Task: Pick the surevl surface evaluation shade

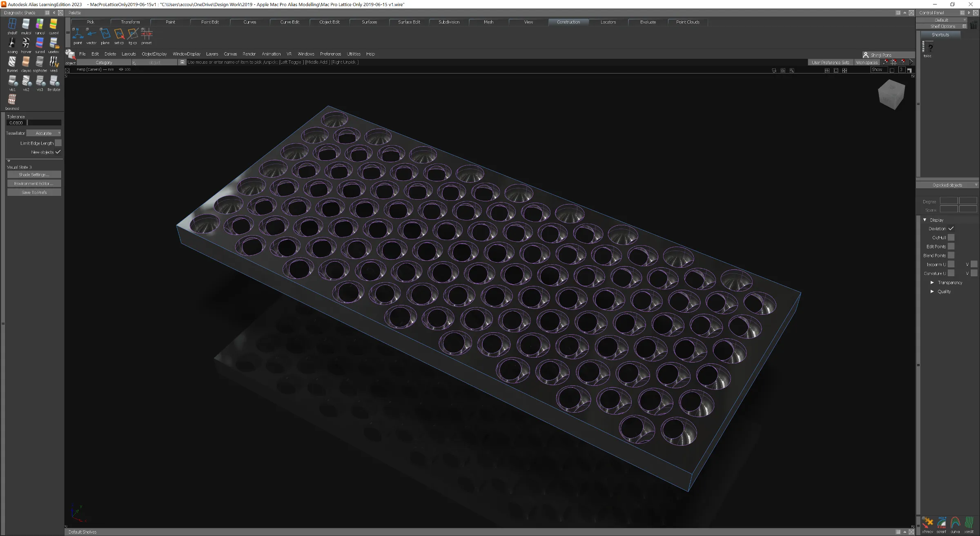Action: (40, 43)
